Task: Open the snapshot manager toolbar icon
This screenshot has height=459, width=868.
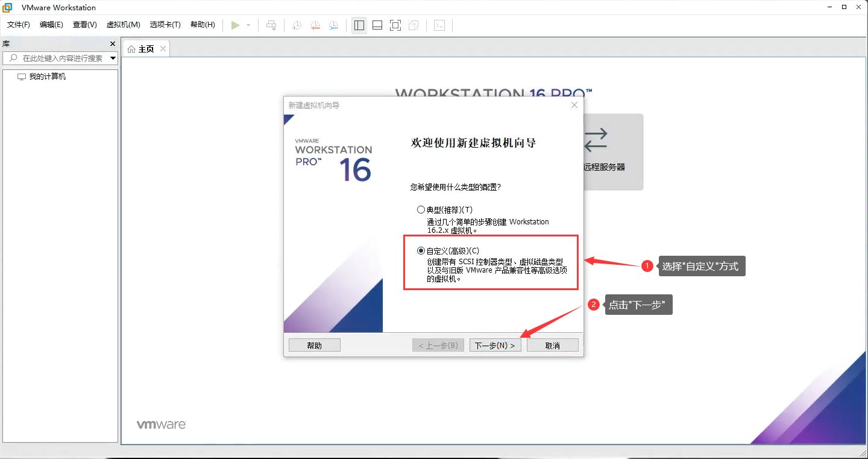Action: pos(333,25)
